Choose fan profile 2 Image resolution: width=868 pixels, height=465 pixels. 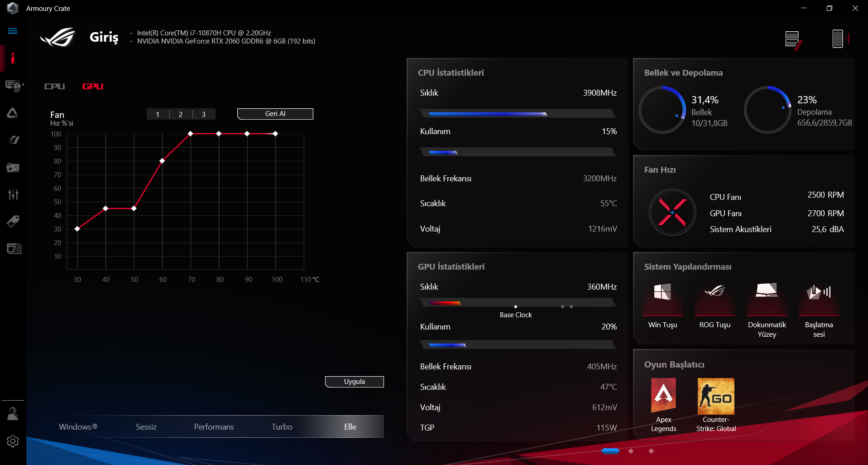181,114
